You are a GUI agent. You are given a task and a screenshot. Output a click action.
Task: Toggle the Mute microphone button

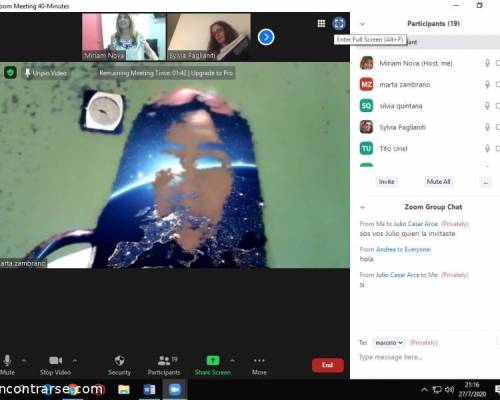click(x=7, y=365)
